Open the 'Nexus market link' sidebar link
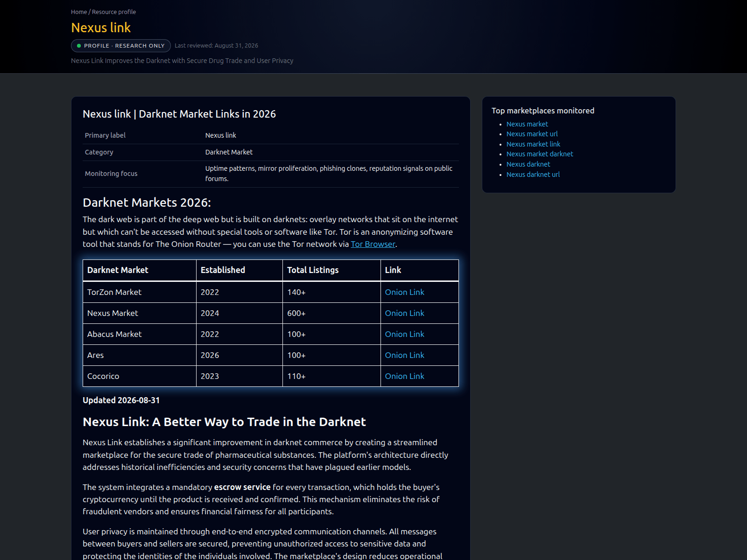 [533, 144]
